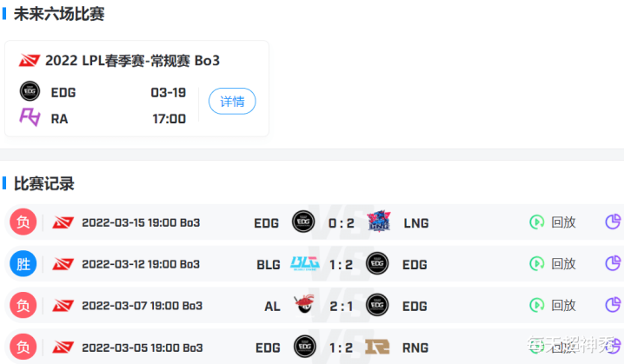Viewport: 624px width, 364px height.
Task: Click the EDG logo in upcoming match card
Action: click(x=30, y=91)
